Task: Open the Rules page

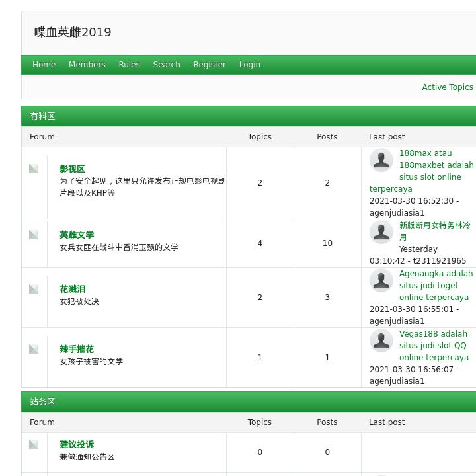Action: (x=129, y=65)
